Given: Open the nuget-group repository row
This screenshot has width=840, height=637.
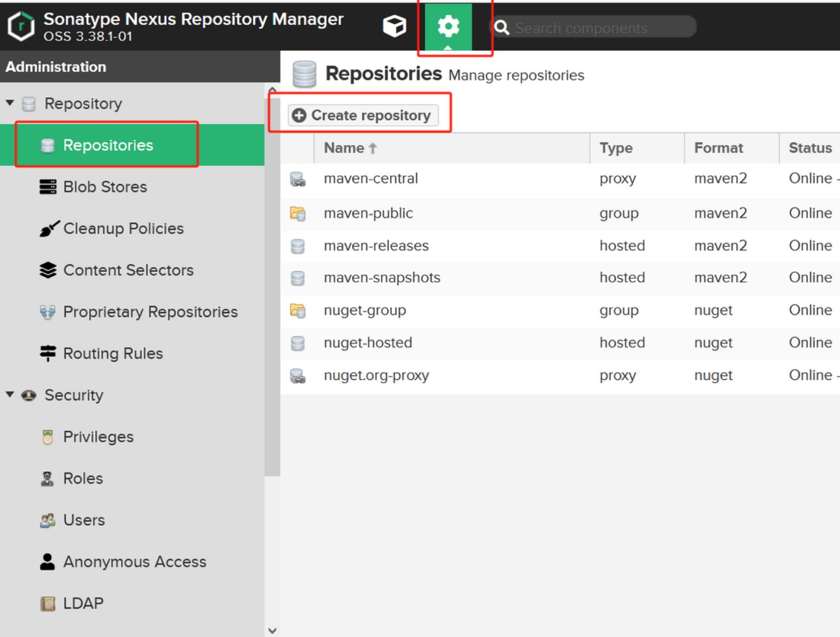Looking at the screenshot, I should pyautogui.click(x=560, y=311).
